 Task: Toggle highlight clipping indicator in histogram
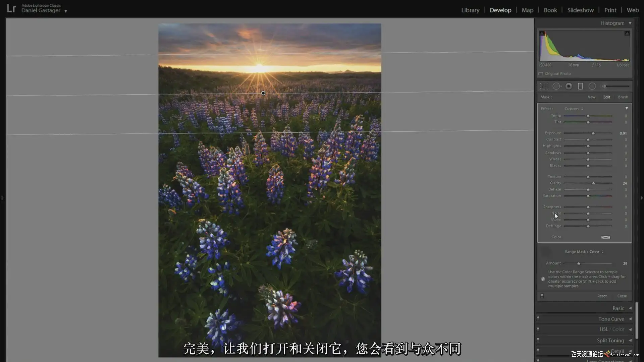[627, 33]
